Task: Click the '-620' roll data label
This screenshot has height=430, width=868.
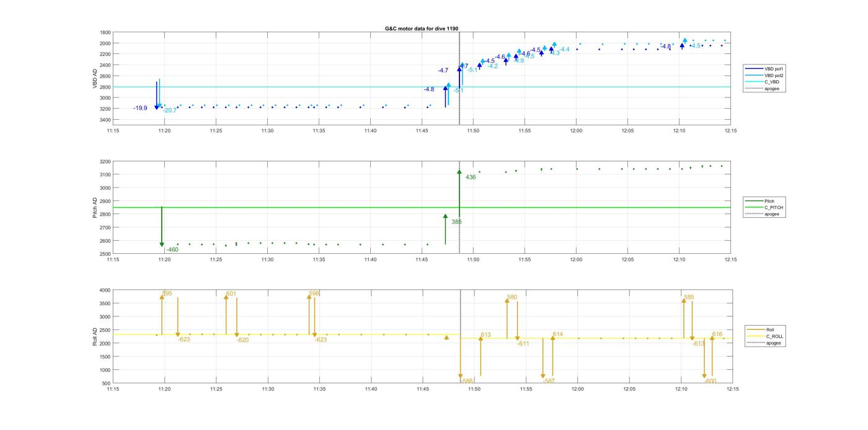Action: (242, 340)
